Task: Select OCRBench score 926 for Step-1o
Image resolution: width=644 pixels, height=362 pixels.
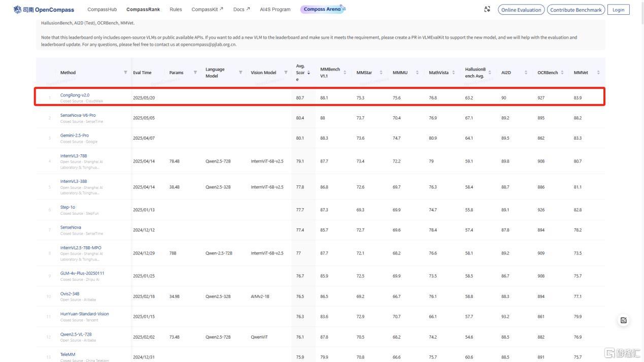Action: click(541, 210)
